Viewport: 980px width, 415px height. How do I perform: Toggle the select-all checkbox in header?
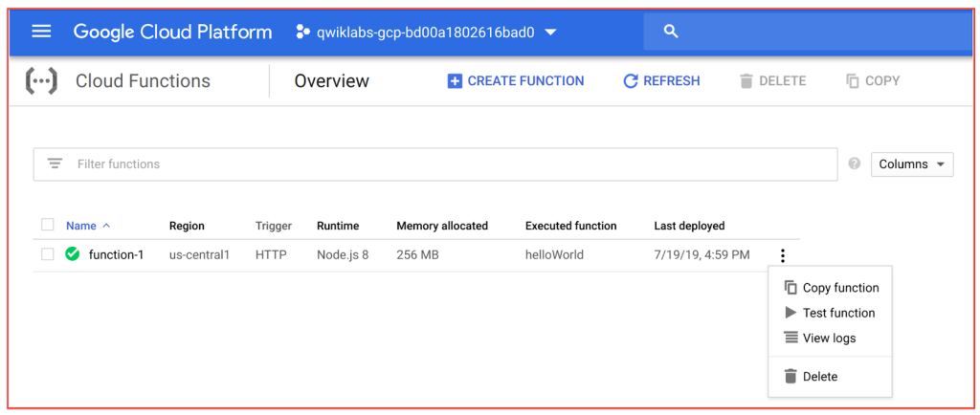click(48, 226)
